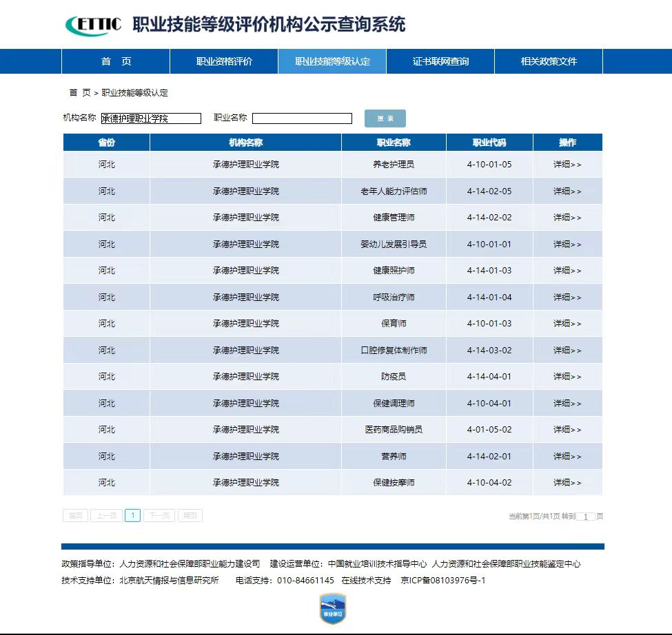Image resolution: width=672 pixels, height=635 pixels.
Task: Select the 职业技能等级认定 tab
Action: 332,61
